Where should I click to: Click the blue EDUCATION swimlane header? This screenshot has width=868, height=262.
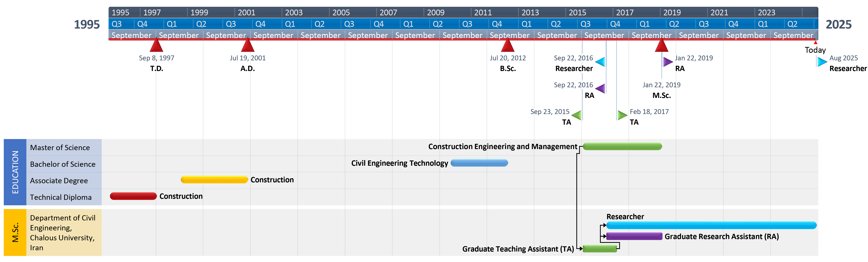coord(15,172)
